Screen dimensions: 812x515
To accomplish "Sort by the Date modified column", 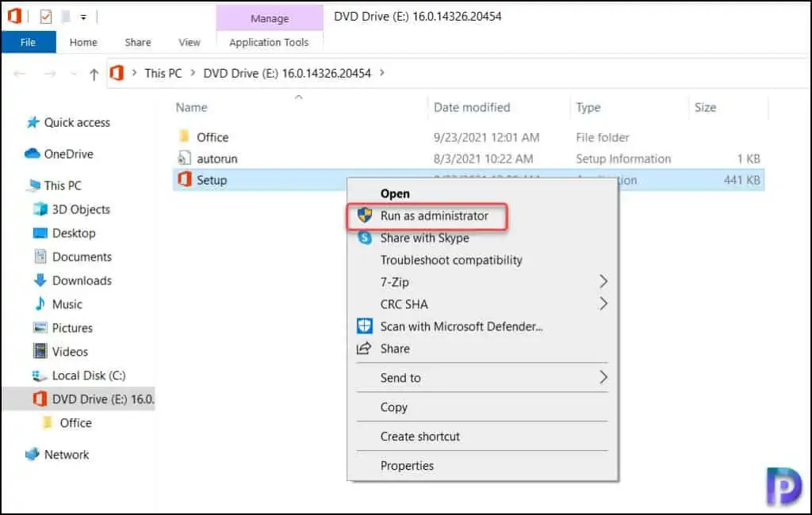I will pos(472,107).
